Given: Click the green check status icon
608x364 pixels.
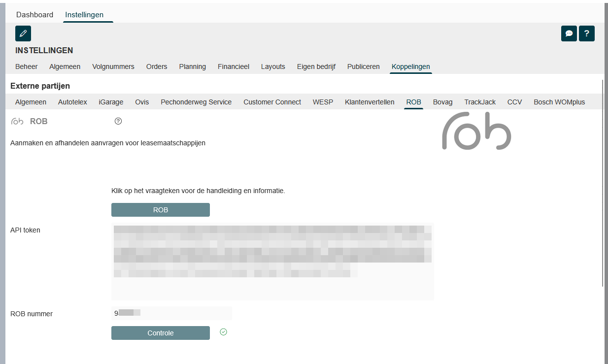Looking at the screenshot, I should click(223, 332).
